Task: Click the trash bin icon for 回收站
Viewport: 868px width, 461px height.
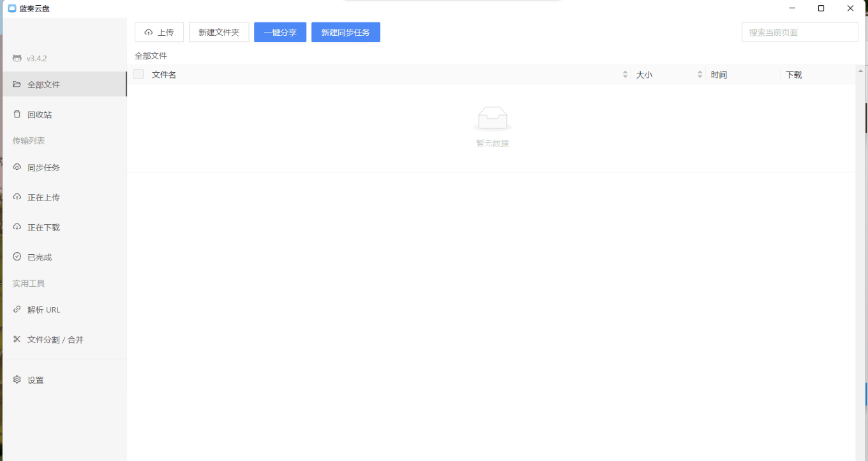Action: tap(17, 114)
